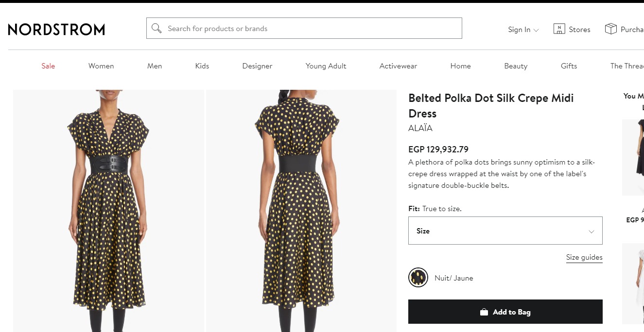Expand the Sign In dropdown

tap(523, 30)
